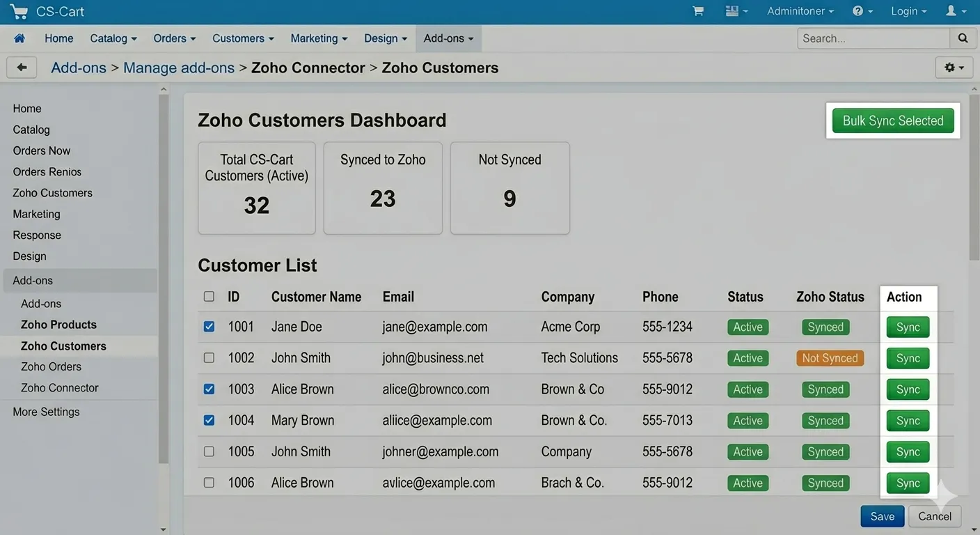980x535 pixels.
Task: Open Zoho Connector in the sidebar
Action: click(x=60, y=388)
